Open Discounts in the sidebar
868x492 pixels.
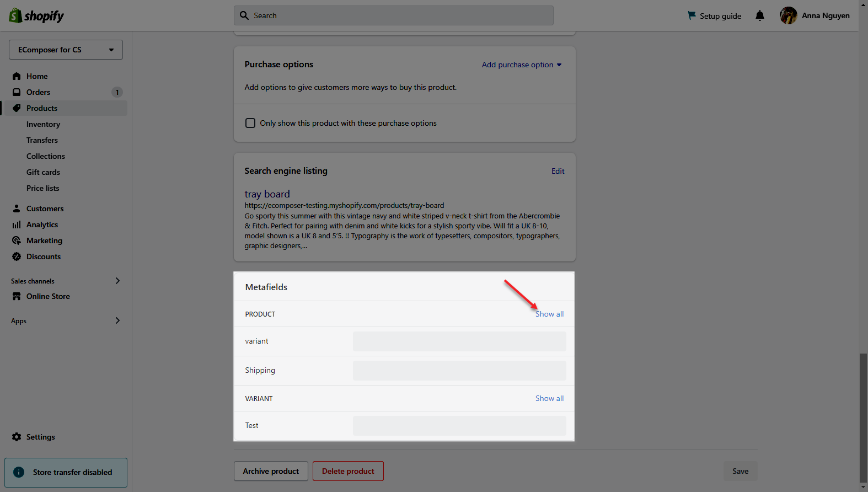44,256
